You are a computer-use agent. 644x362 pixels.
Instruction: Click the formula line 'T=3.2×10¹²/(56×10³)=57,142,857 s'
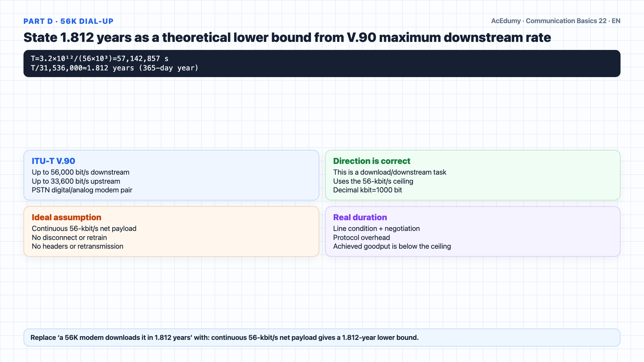pyautogui.click(x=100, y=59)
